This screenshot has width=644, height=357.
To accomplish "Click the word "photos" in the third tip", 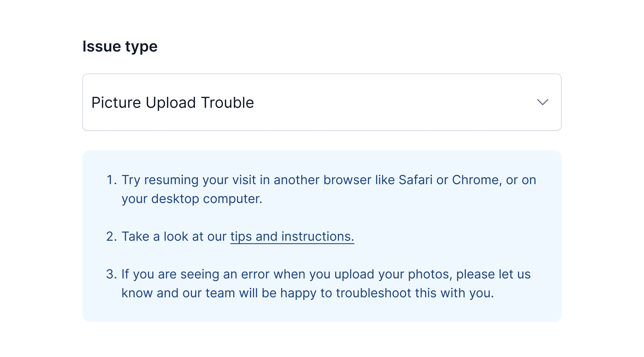I will [x=430, y=274].
